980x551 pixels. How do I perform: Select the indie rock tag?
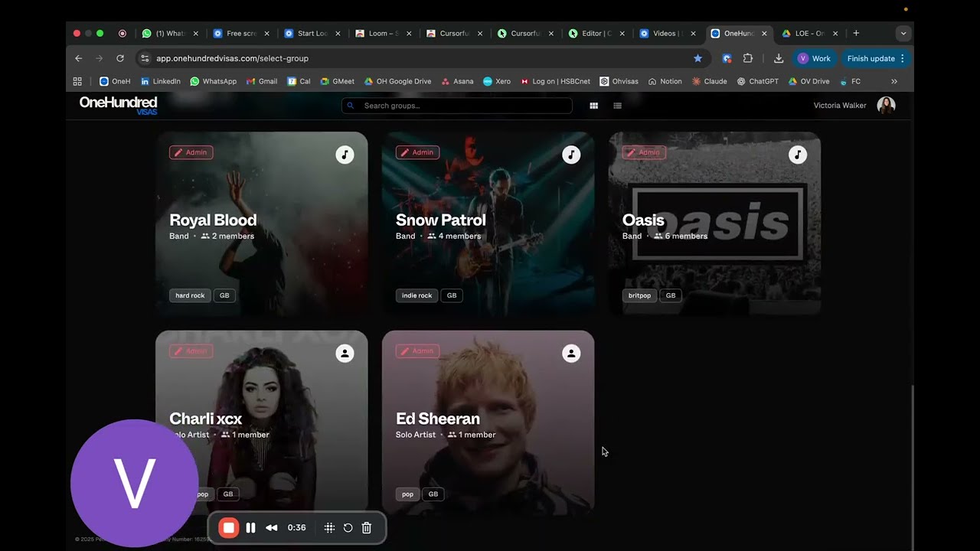pos(416,295)
